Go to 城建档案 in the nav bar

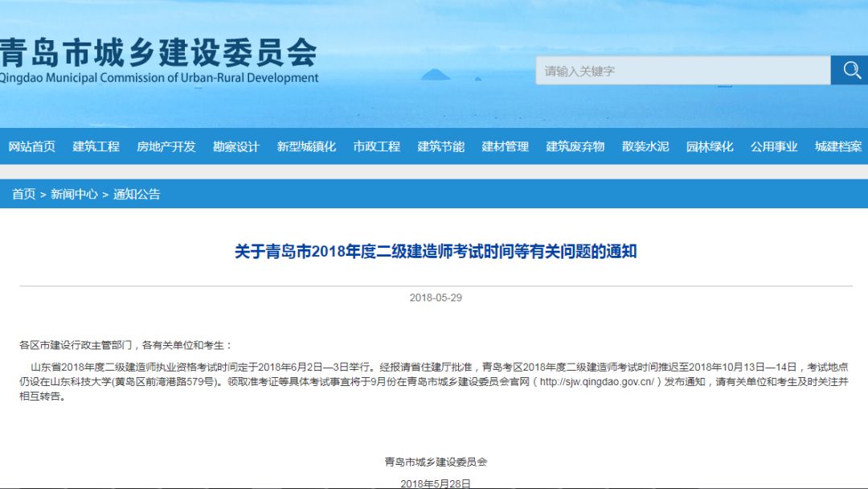tap(838, 146)
